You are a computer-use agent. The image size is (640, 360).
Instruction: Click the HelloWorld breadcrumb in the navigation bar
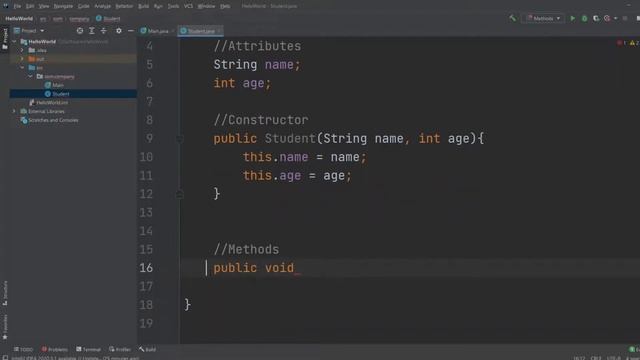19,18
